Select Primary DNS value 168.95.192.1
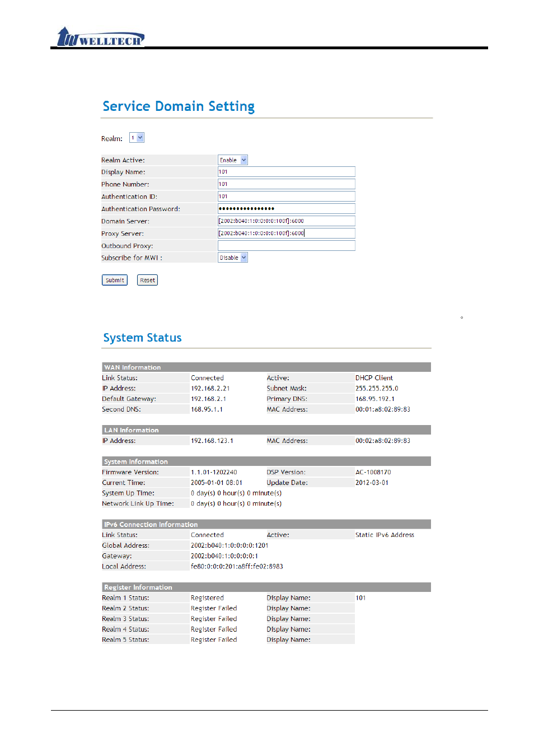 pos(375,399)
